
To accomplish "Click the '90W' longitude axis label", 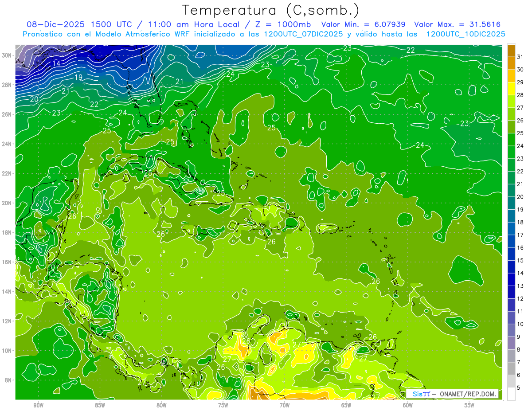I will point(39,405).
